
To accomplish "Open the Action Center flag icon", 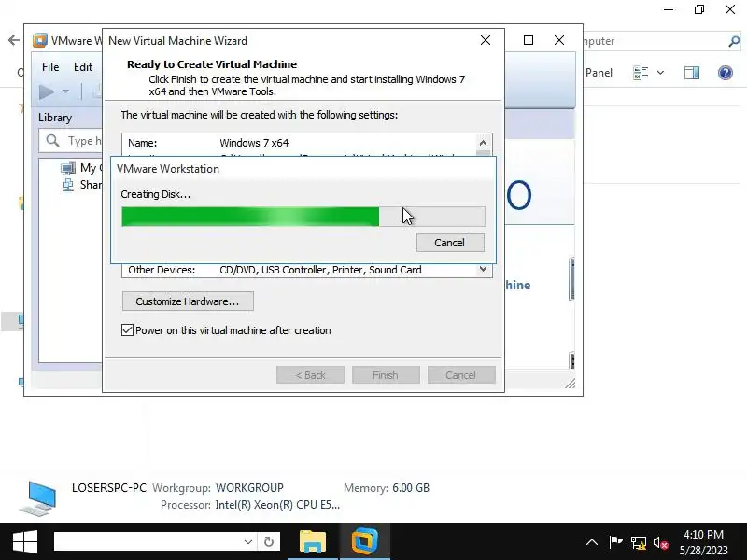I will [x=615, y=542].
